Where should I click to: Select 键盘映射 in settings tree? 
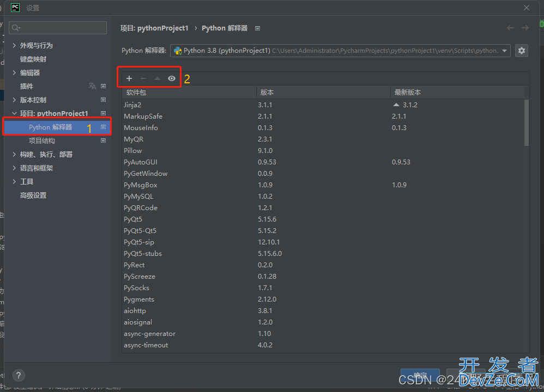click(33, 59)
